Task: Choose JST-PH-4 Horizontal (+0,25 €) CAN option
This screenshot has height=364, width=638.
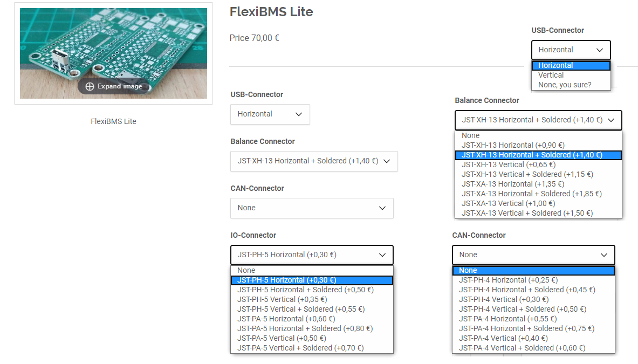Action: coord(508,280)
